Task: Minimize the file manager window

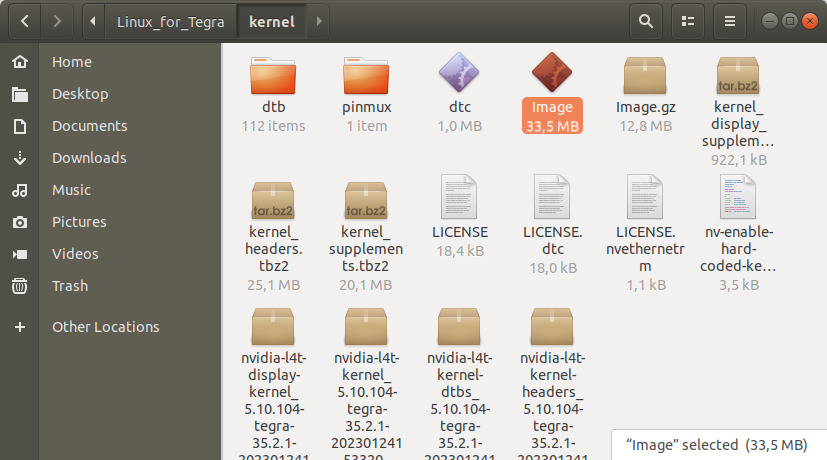Action: pos(770,21)
